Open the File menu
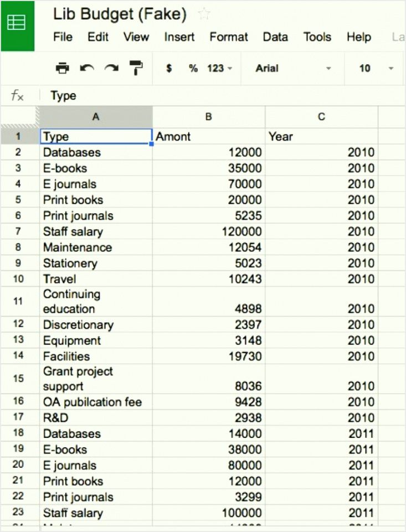Image resolution: width=406 pixels, height=532 pixels. click(63, 37)
